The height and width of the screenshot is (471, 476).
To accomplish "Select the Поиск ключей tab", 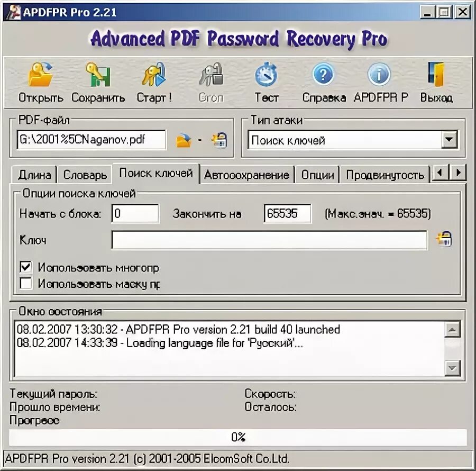I will pyautogui.click(x=156, y=173).
